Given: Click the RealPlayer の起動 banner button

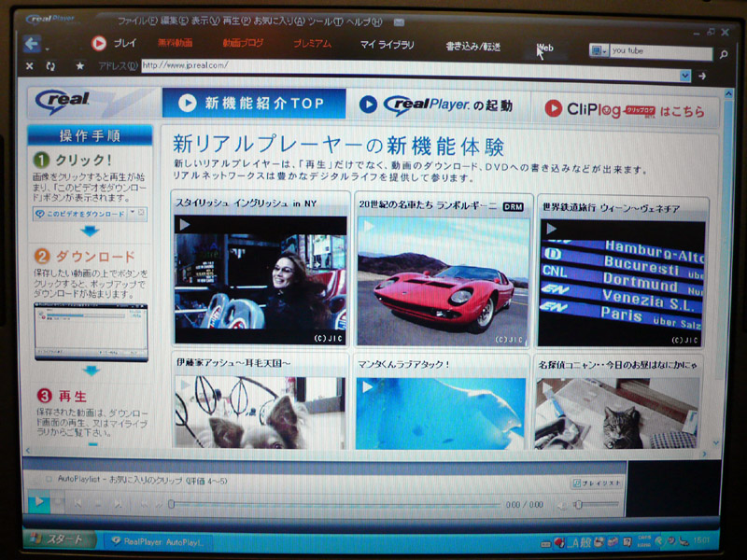Looking at the screenshot, I should (x=437, y=105).
